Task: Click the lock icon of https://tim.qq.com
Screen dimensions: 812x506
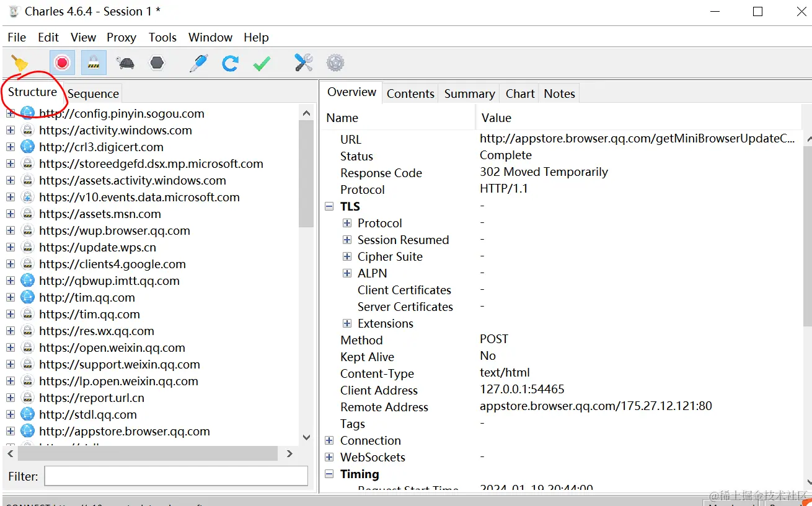Action: pos(27,314)
